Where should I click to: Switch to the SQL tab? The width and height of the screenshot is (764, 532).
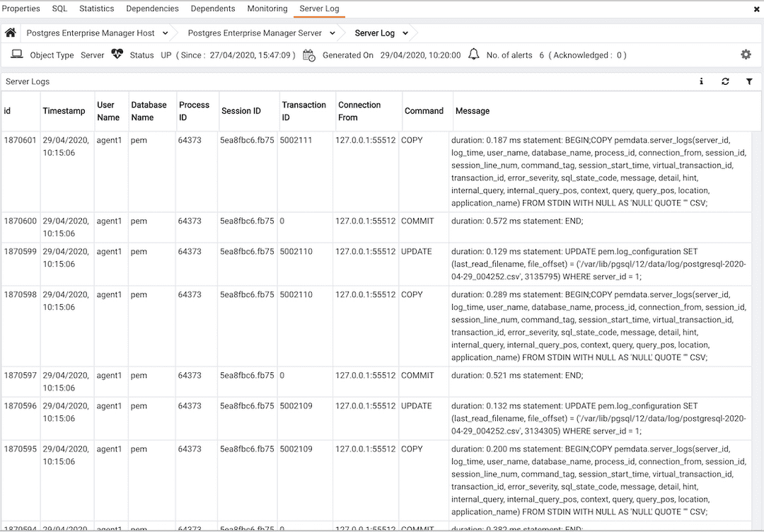[x=59, y=8]
